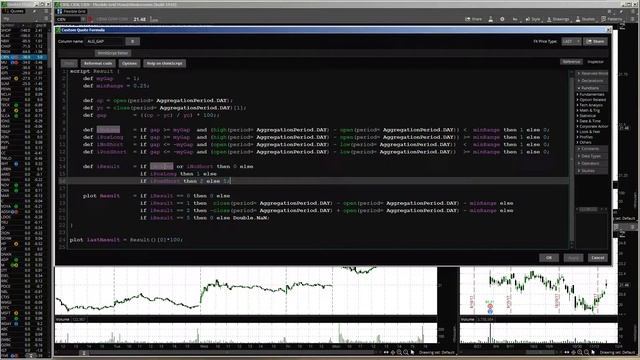Expand the Reserved Words section
Image resolution: width=640 pixels, height=360 pixels.
click(592, 73)
